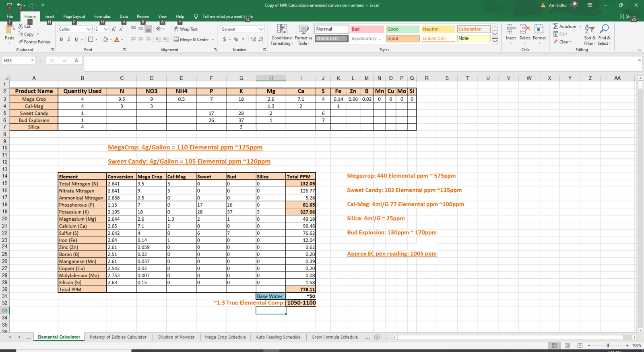The image size is (644, 352).
Task: Switch to Data ribbon tab
Action: [124, 17]
